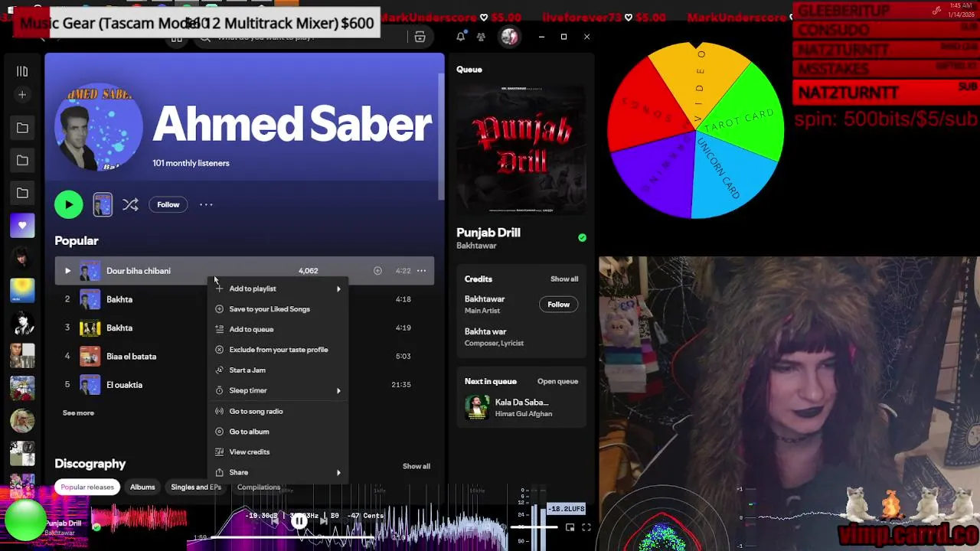The height and width of the screenshot is (551, 980).
Task: Pause playback in the player bar
Action: pyautogui.click(x=299, y=521)
